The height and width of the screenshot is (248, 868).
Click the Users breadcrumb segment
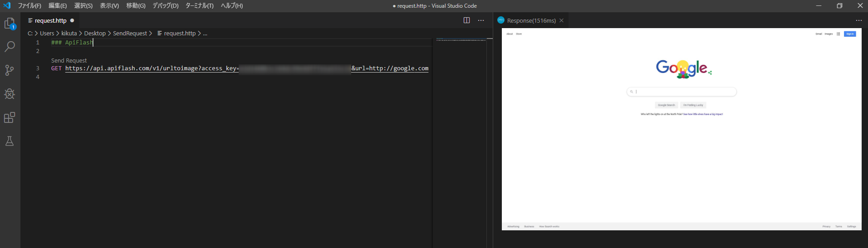(x=47, y=33)
